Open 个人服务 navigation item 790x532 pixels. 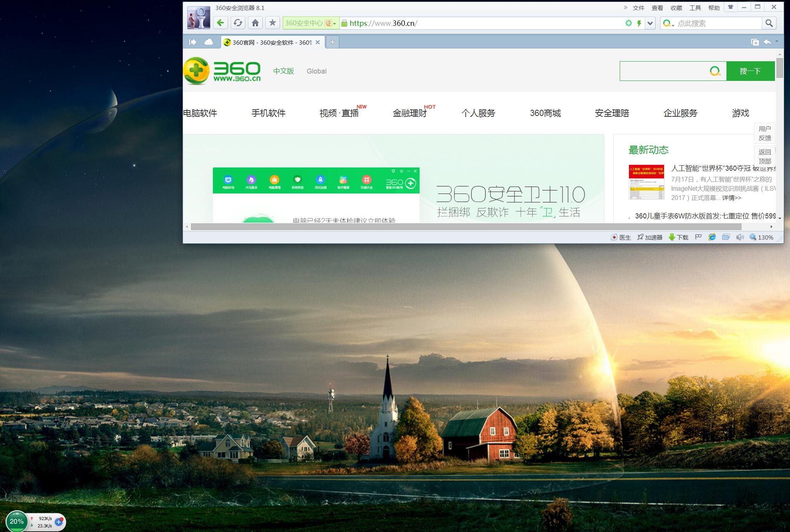[x=478, y=113]
